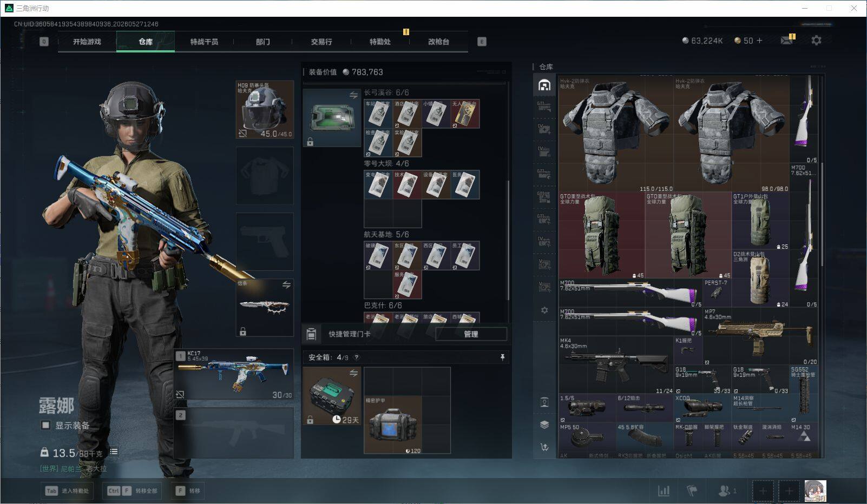Select the H09 防暴头盔 helmet slot

[x=265, y=110]
